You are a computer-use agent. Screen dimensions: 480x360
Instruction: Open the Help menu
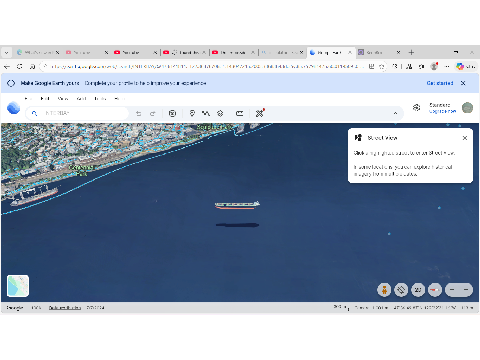(119, 99)
